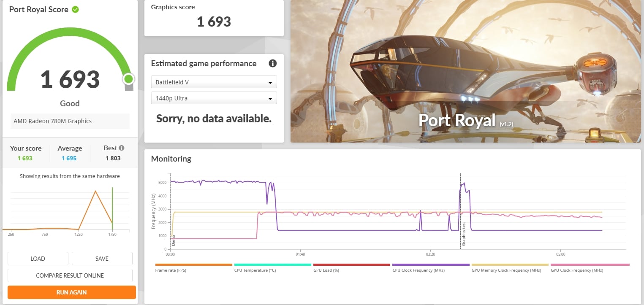Open the Battlefield V game dropdown
The width and height of the screenshot is (644, 305).
(214, 82)
